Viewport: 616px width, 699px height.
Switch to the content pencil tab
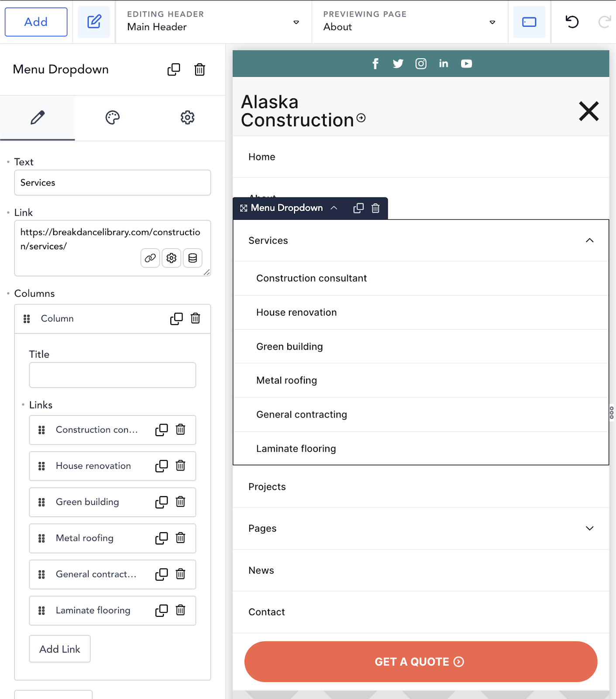coord(38,118)
